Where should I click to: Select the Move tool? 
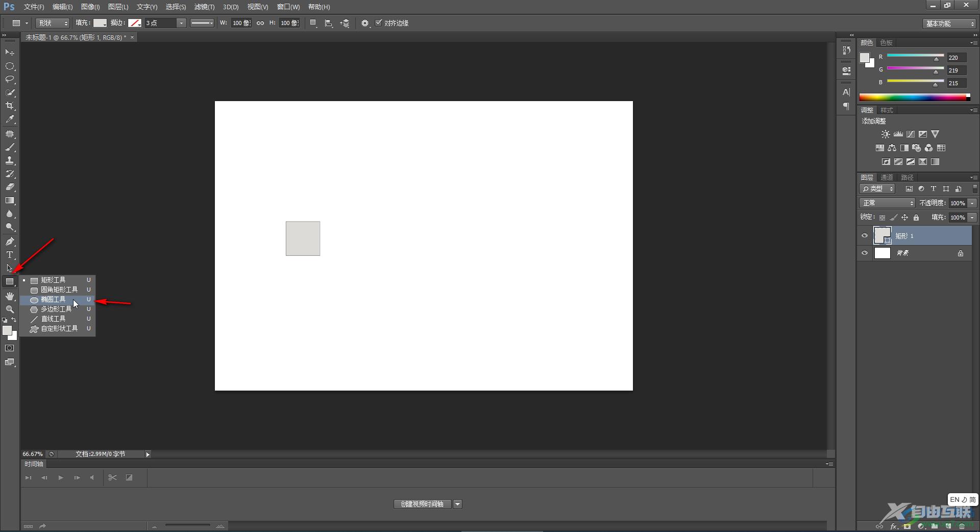pyautogui.click(x=10, y=53)
